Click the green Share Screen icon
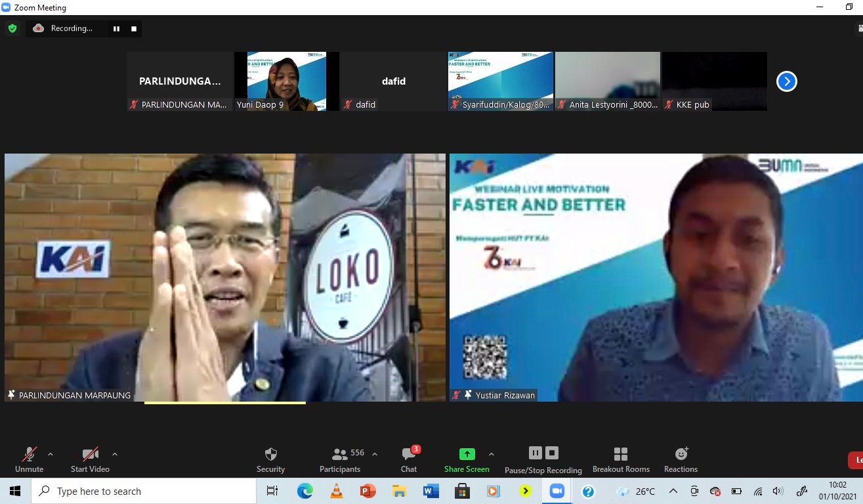The width and height of the screenshot is (863, 504). (x=467, y=454)
